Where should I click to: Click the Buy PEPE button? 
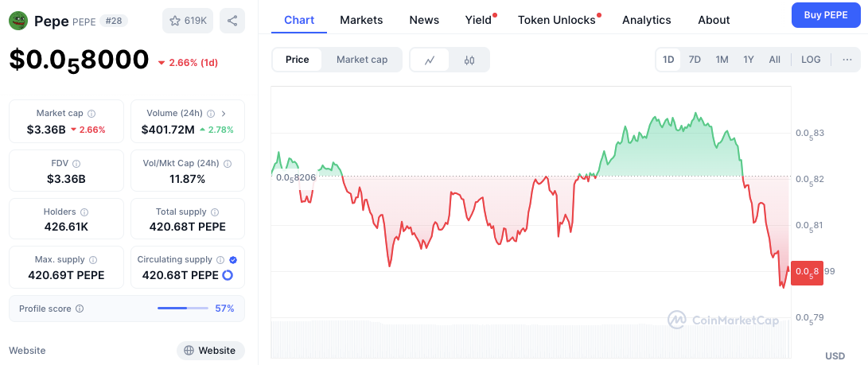(x=825, y=15)
